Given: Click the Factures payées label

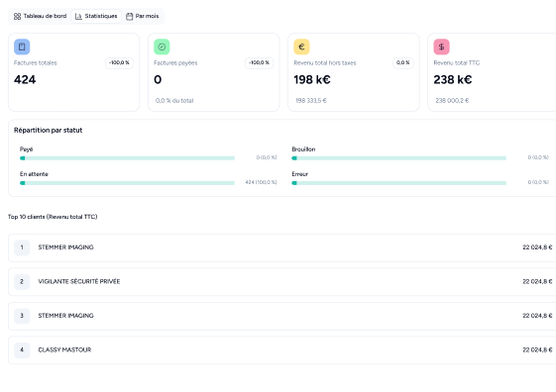Looking at the screenshot, I should [175, 63].
